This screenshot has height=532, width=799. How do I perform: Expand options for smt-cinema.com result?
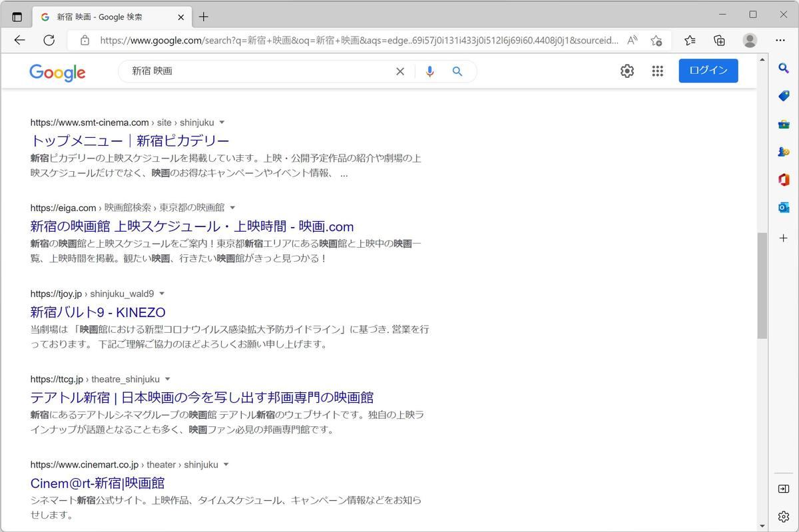pos(222,123)
